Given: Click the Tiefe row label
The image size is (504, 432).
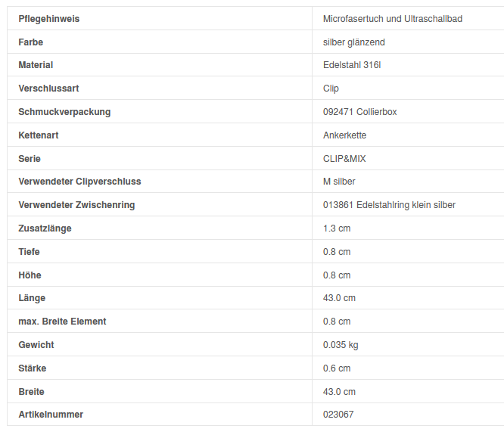Looking at the screenshot, I should coord(29,252).
